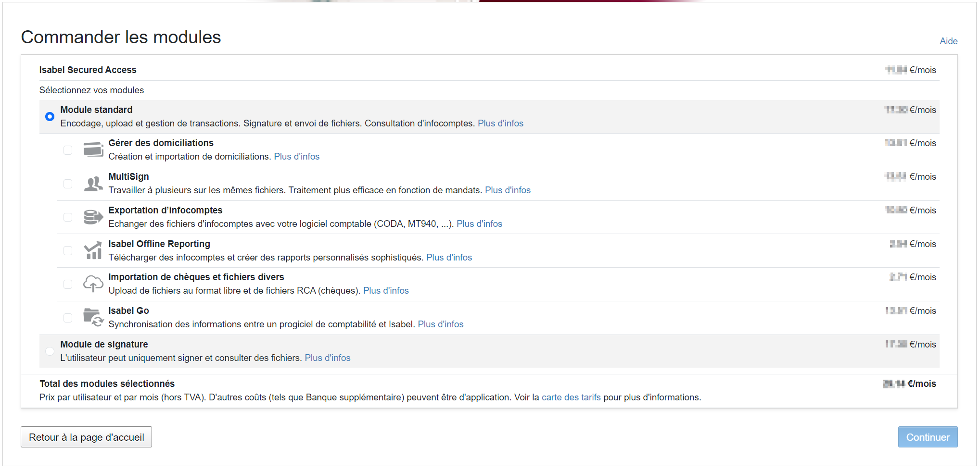Open the carte des tarifs link
The width and height of the screenshot is (980, 471).
click(571, 397)
